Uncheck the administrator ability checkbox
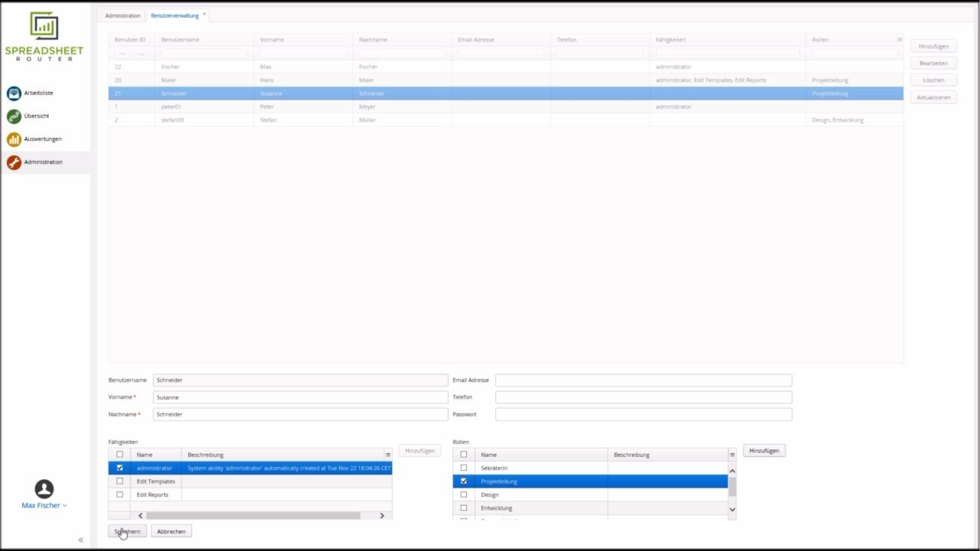The width and height of the screenshot is (980, 551). [x=119, y=468]
